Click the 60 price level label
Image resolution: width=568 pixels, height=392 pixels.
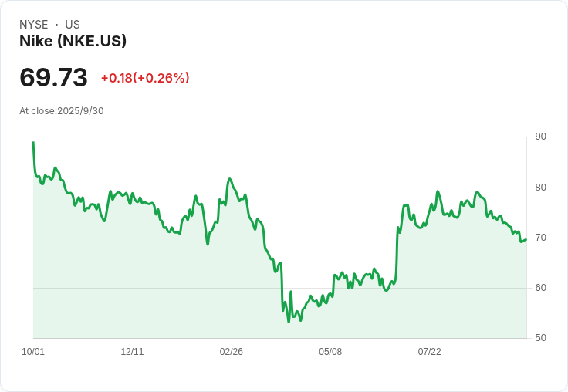tap(540, 288)
